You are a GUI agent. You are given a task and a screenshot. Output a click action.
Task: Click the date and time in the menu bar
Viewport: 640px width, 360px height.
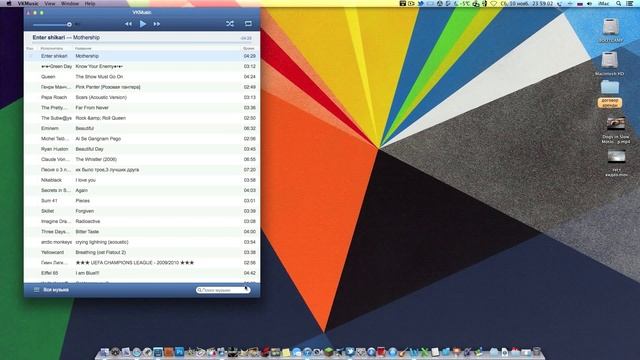click(x=527, y=3)
